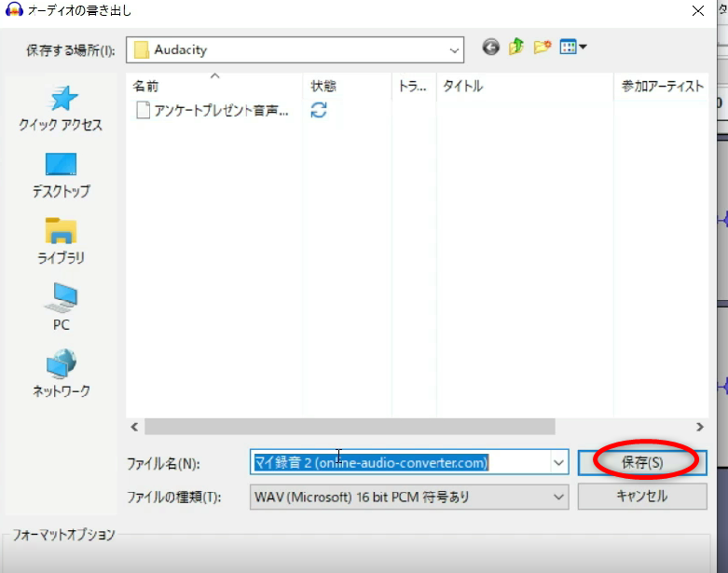
Task: Sort by タイトル column header
Action: click(525, 86)
